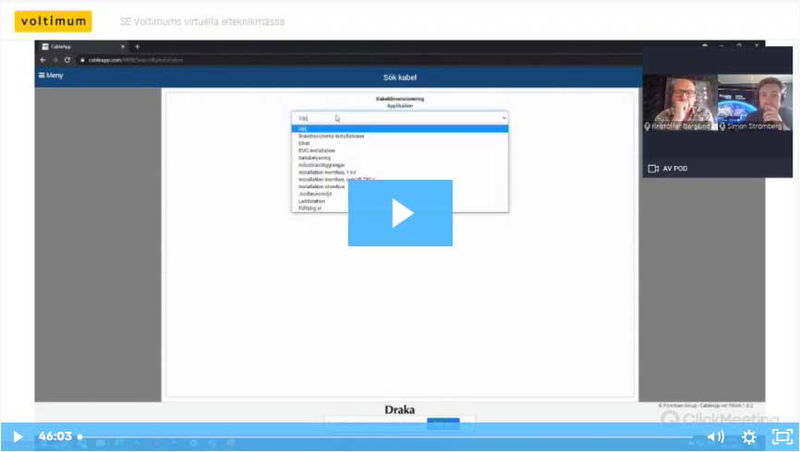Click the left presenter webcam thumbnail
The width and height of the screenshot is (800, 452).
pos(680,104)
